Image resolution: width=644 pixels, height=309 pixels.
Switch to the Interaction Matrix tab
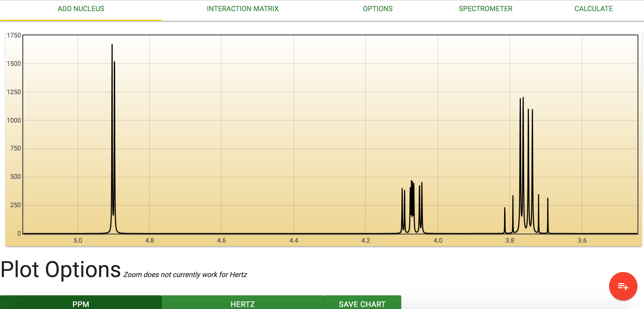(x=243, y=9)
